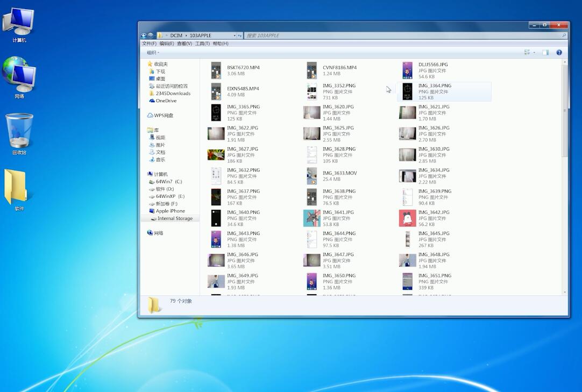582x392 pixels.
Task: Select the IMG_3352.PNG file icon
Action: click(312, 92)
